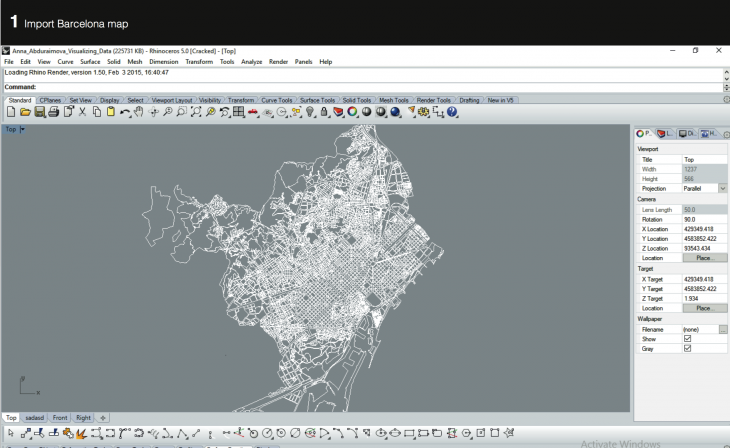Open Layers via the red stacked-layers toolbar icon
Image resolution: width=730 pixels, height=448 pixels.
[x=338, y=112]
